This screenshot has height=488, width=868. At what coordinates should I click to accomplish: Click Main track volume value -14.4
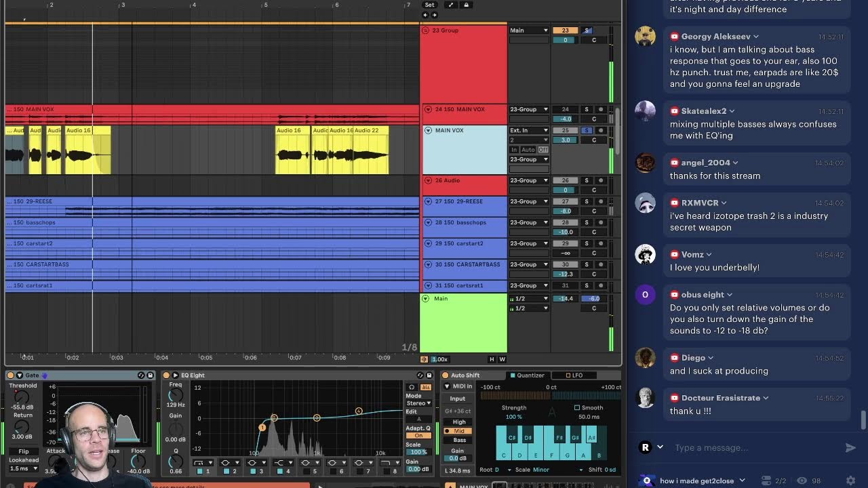pos(566,298)
